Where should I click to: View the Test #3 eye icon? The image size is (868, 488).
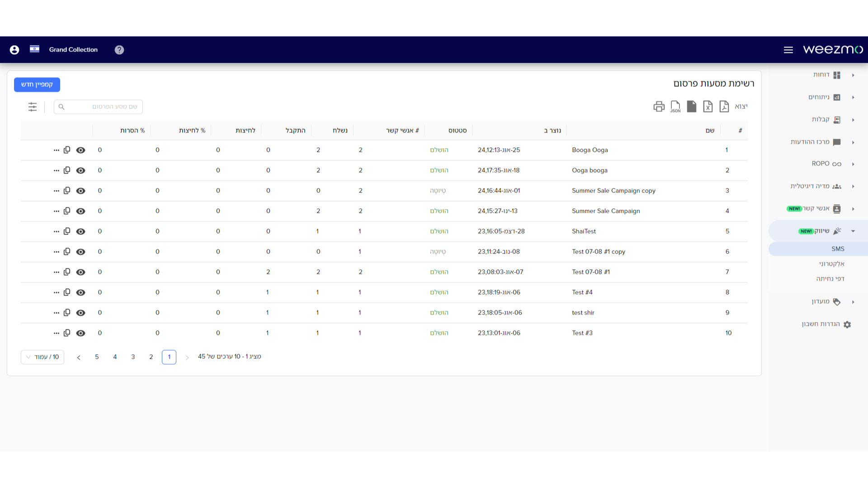click(x=80, y=333)
